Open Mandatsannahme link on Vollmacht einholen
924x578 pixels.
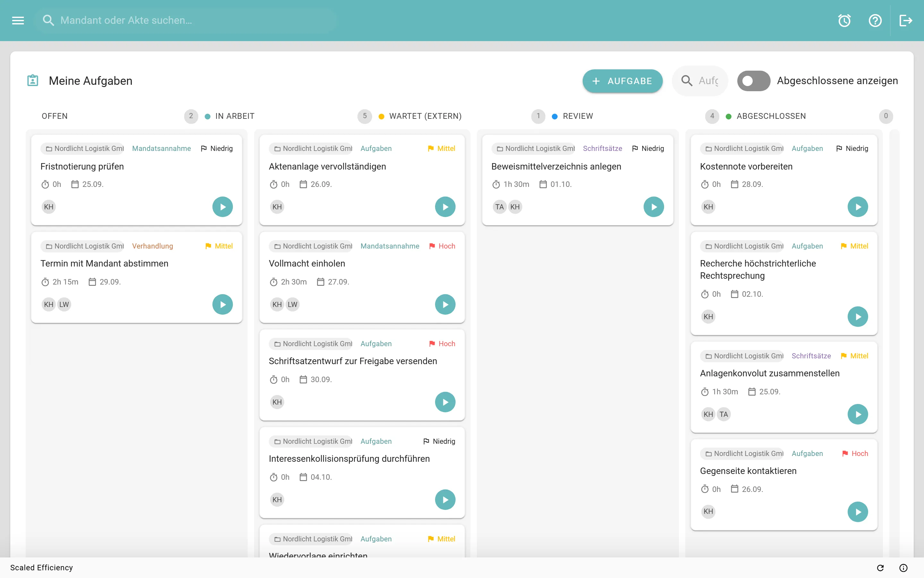390,246
